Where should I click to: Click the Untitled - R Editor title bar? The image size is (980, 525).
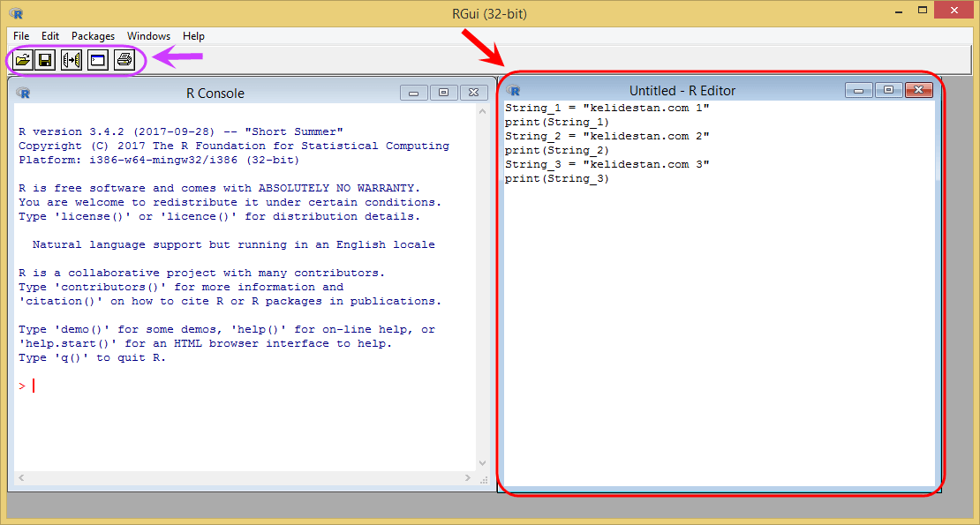(682, 91)
